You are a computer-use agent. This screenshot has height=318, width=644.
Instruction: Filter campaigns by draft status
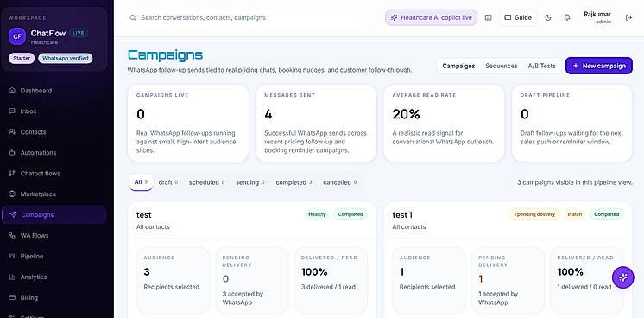(168, 182)
